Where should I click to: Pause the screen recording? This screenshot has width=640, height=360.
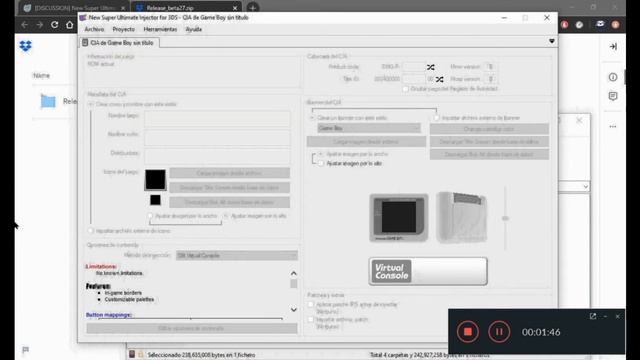499,332
